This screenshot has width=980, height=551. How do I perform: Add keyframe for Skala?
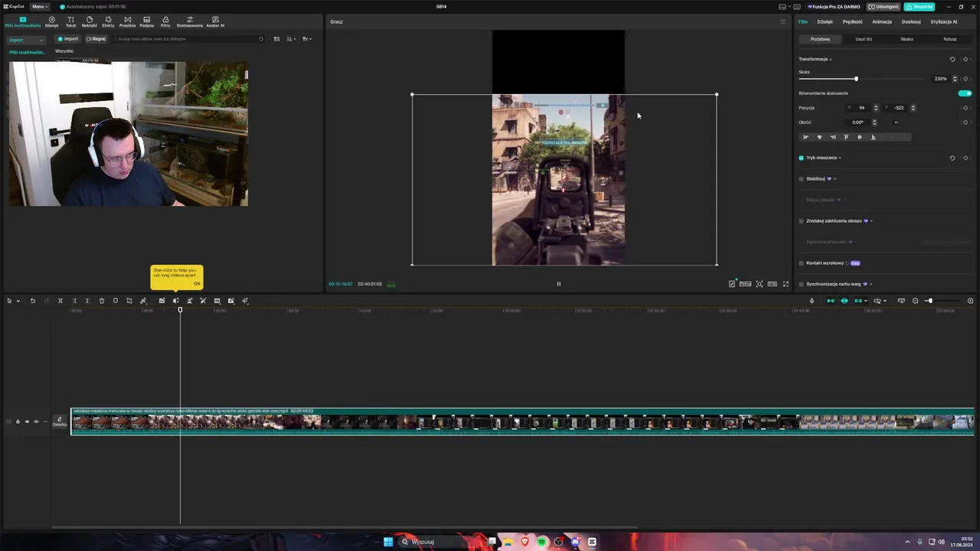pos(965,79)
